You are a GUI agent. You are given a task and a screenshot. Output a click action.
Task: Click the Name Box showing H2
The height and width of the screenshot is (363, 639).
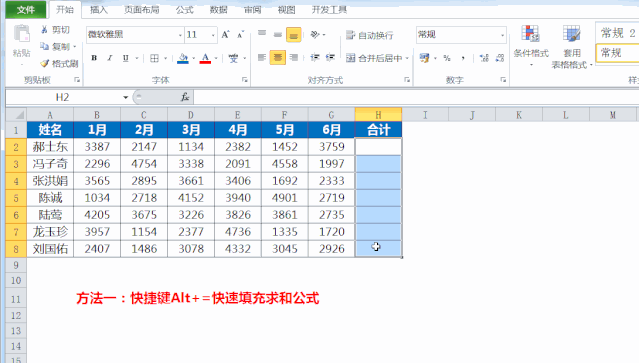click(63, 97)
